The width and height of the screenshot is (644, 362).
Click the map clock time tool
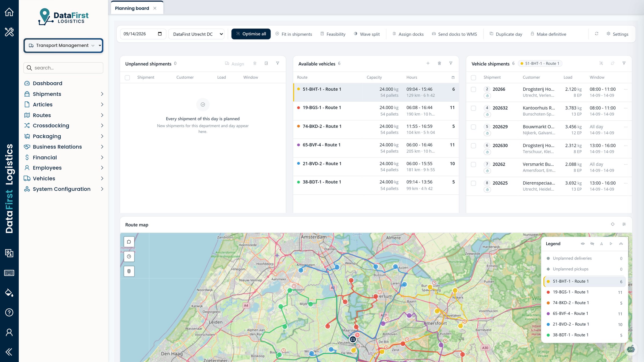pyautogui.click(x=129, y=256)
